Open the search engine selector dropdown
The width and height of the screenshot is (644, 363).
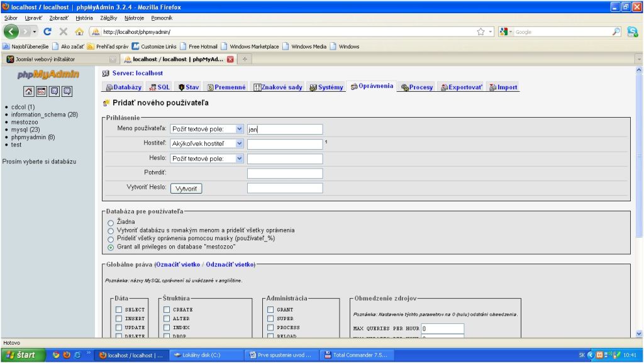tap(506, 31)
